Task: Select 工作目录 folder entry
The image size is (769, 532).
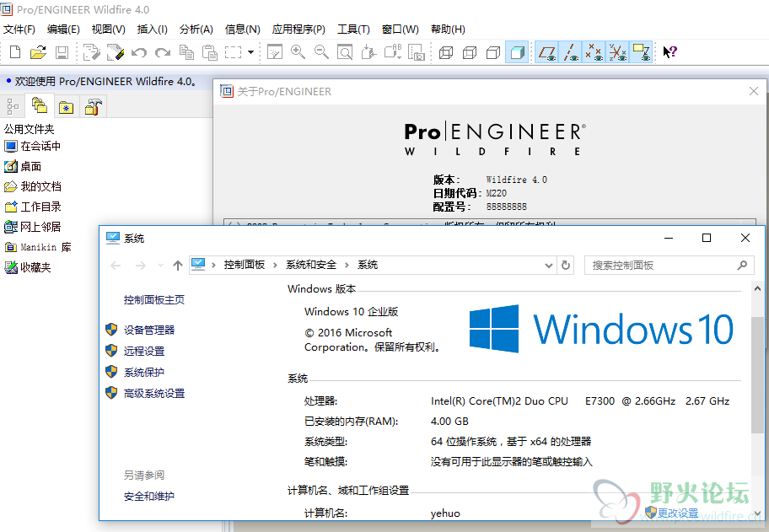Action: 32,207
